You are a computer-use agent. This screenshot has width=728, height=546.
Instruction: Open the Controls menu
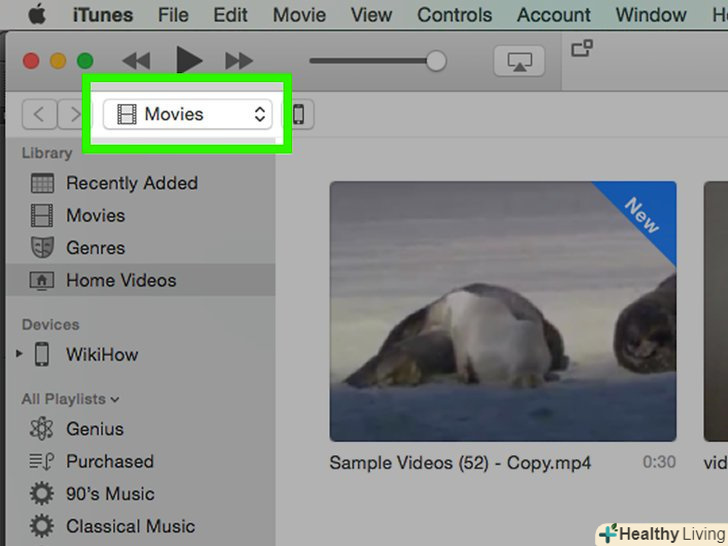click(454, 15)
